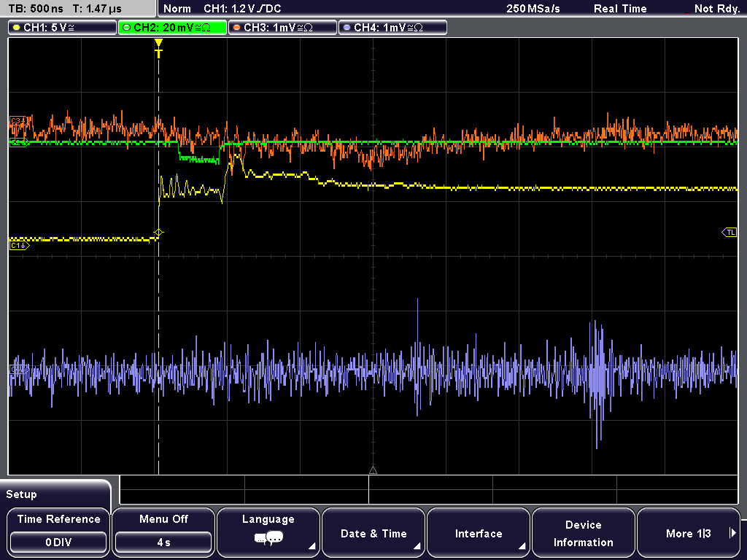Screen dimensions: 747x560
Task: Open Device Information
Action: point(583,532)
